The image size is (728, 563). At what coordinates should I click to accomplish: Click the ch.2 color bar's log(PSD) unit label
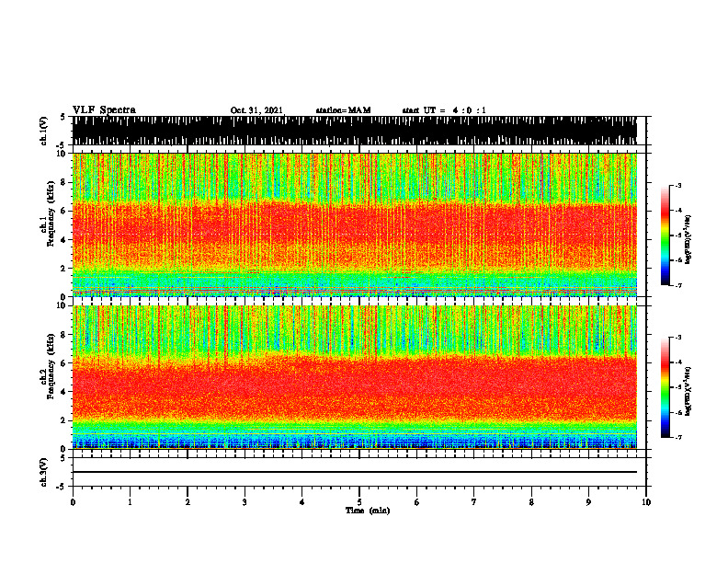tap(688, 391)
